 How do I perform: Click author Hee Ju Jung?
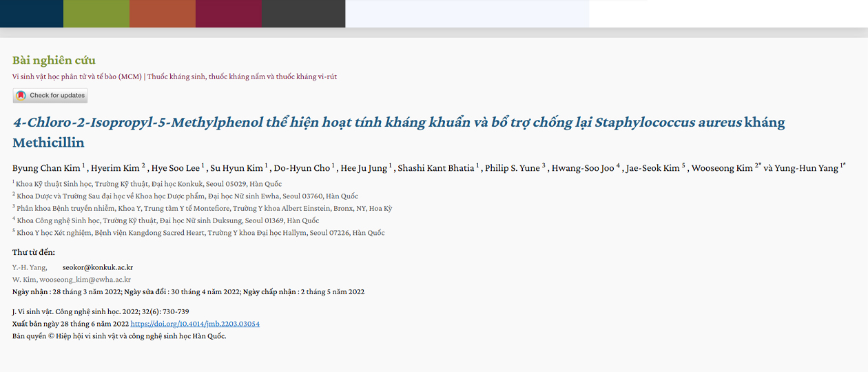click(x=364, y=168)
